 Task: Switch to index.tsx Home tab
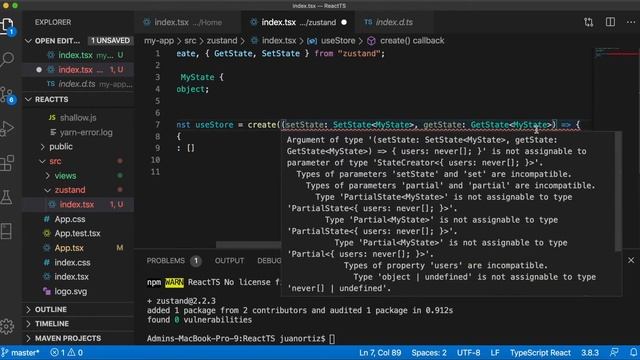tap(188, 22)
